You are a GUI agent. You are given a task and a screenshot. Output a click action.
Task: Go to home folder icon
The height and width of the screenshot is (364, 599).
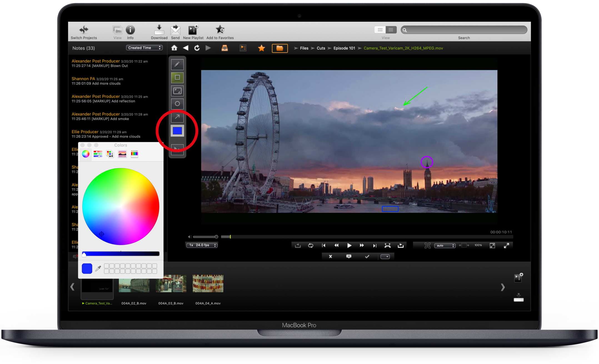(174, 48)
